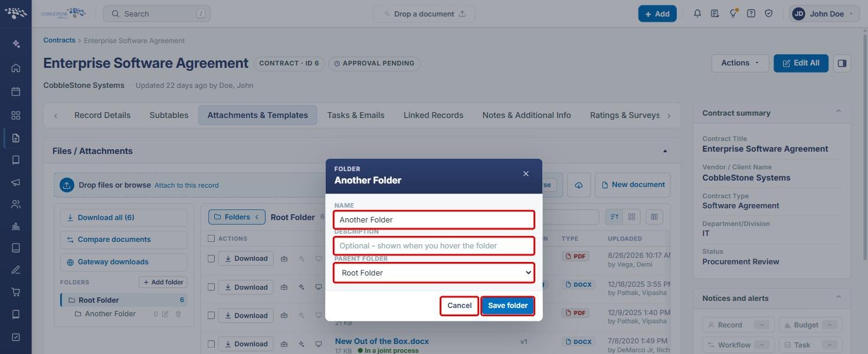Open the bar chart reports icon in sidebar

pos(16,226)
